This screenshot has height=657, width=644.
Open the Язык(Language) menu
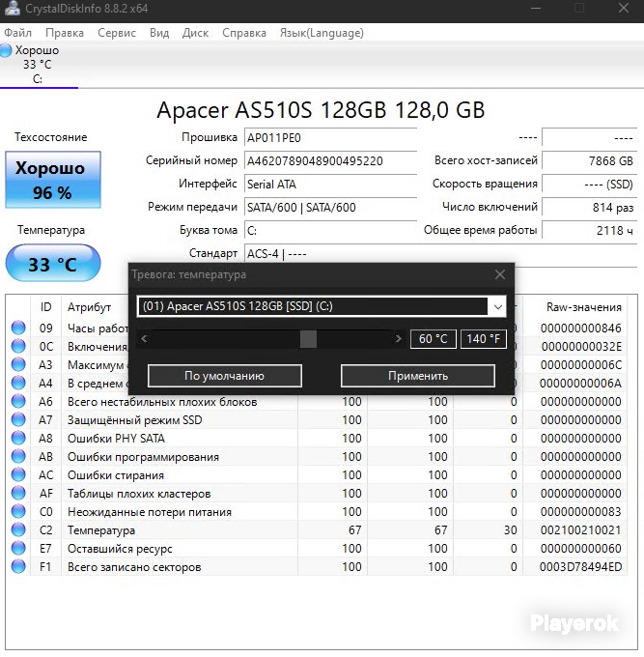click(x=322, y=33)
